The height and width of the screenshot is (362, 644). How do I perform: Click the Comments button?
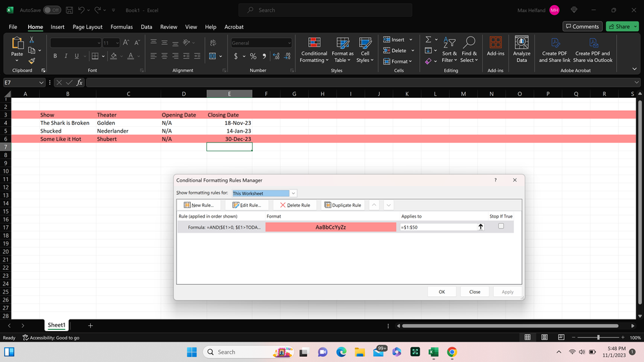(582, 26)
